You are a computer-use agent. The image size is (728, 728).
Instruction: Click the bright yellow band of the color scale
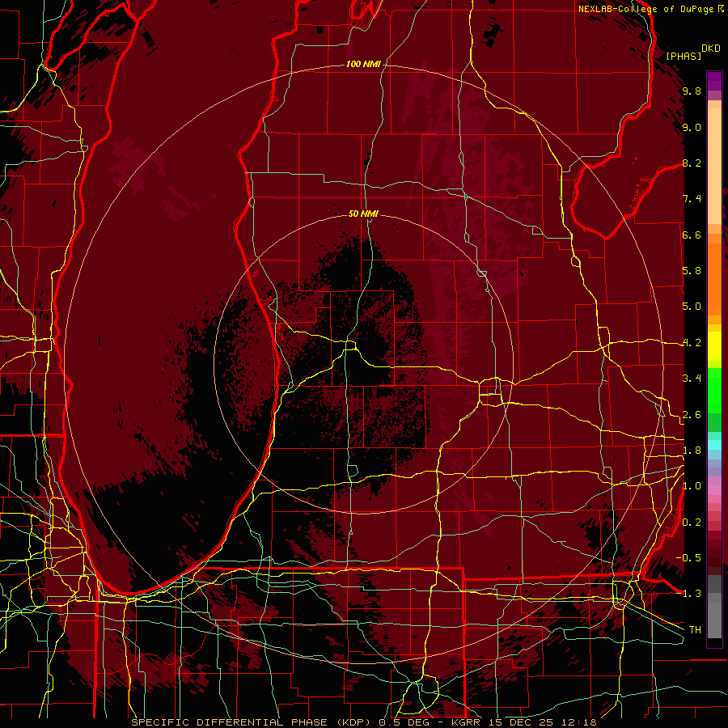[x=714, y=346]
